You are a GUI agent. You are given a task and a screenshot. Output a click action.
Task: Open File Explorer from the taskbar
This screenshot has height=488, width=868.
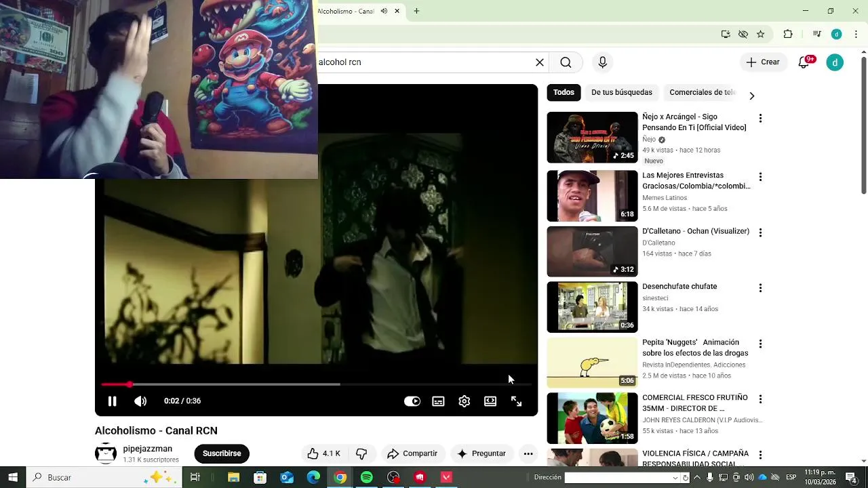[x=233, y=477]
